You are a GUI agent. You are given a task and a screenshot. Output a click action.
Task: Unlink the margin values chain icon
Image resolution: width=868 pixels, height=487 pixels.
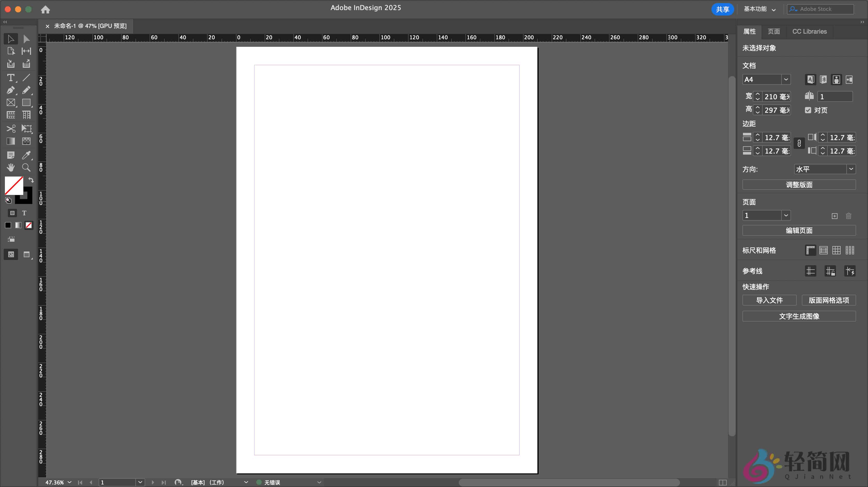point(799,143)
